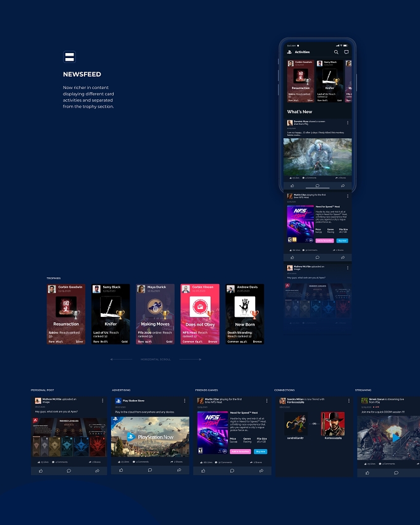Open three-dot menu on Connections card
Image resolution: width=420 pixels, height=525 pixels.
[348, 400]
